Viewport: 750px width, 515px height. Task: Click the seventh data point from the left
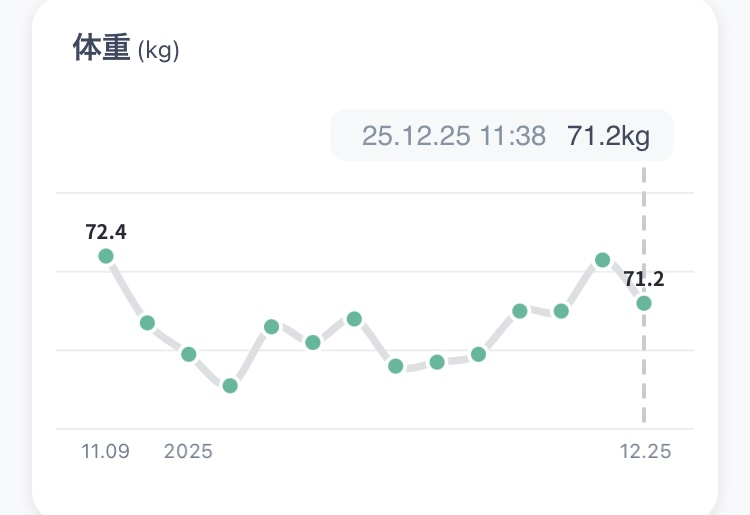(x=354, y=319)
